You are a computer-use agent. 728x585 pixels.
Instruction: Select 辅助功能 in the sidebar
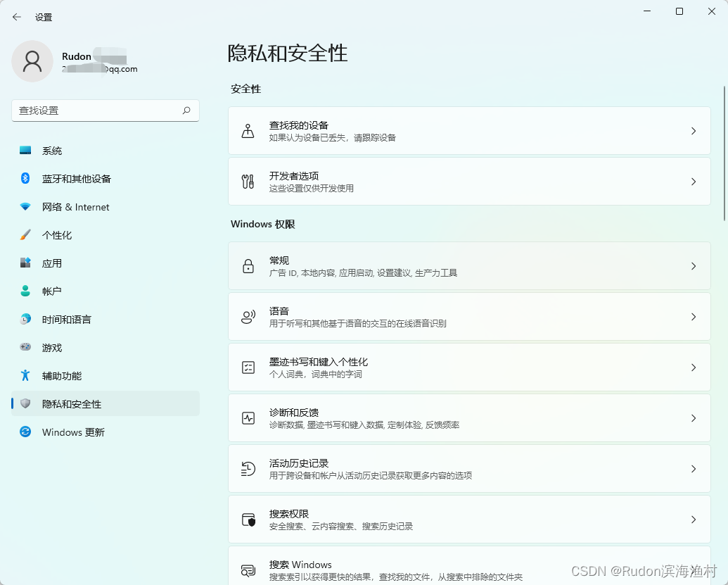click(x=106, y=375)
